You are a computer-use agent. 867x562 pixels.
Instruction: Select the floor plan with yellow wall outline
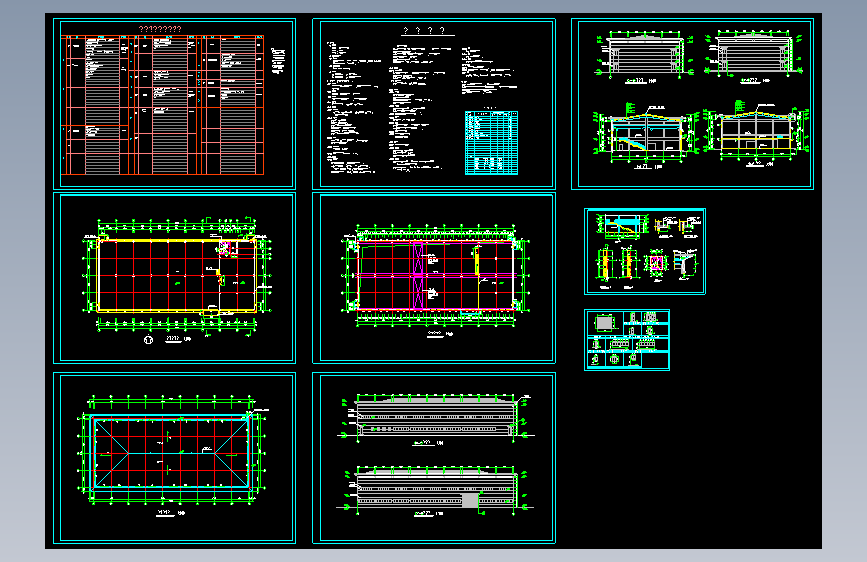tap(174, 278)
